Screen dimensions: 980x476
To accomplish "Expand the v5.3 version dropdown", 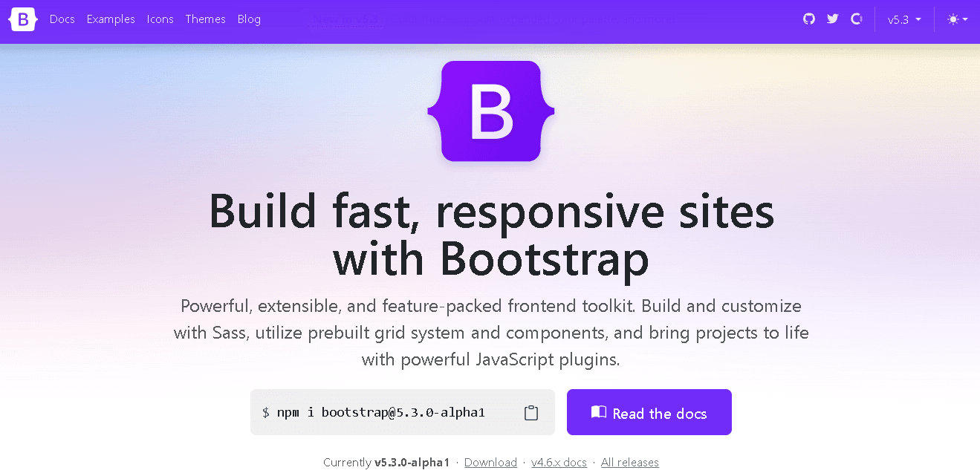I will coord(904,20).
